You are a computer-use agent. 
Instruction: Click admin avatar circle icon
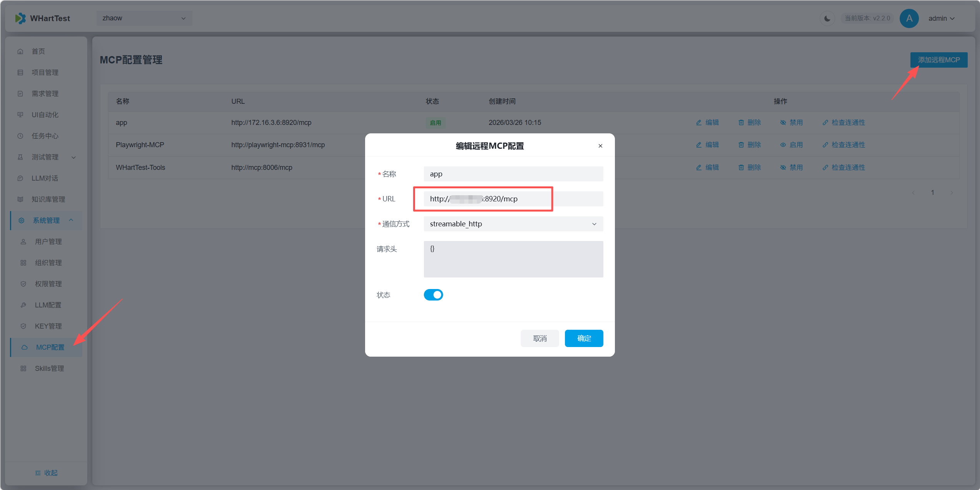point(909,18)
